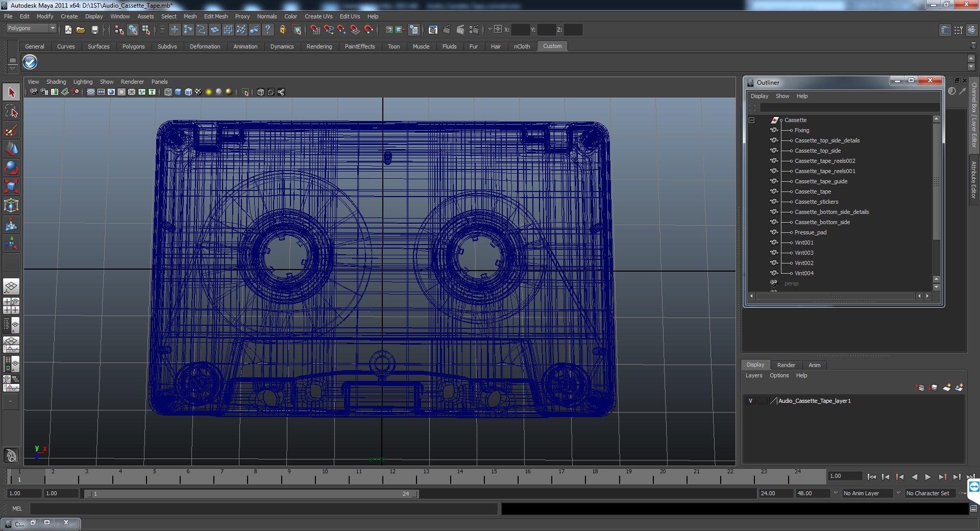Switch to the Rendering shelf tab
Viewport: 980px width, 531px height.
pos(319,46)
